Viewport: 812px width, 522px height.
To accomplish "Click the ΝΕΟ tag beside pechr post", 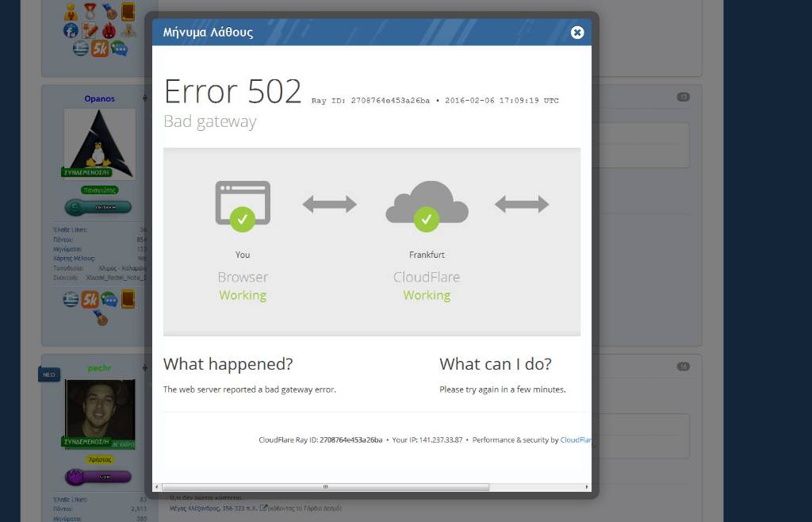I will (x=49, y=374).
